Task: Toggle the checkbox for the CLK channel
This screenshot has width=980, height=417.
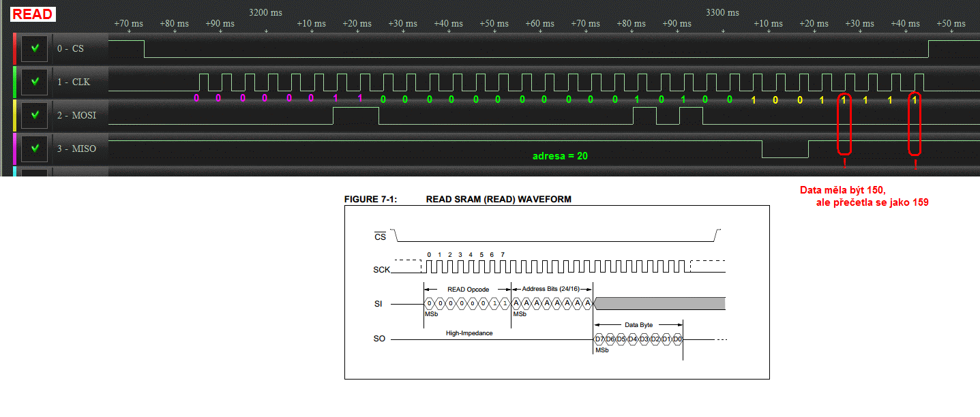Action: point(34,82)
